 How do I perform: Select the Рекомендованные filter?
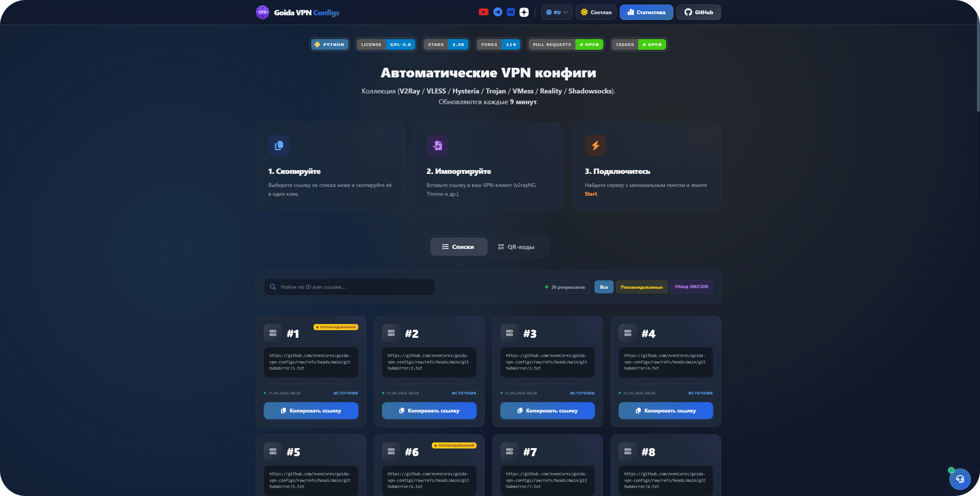click(x=642, y=287)
